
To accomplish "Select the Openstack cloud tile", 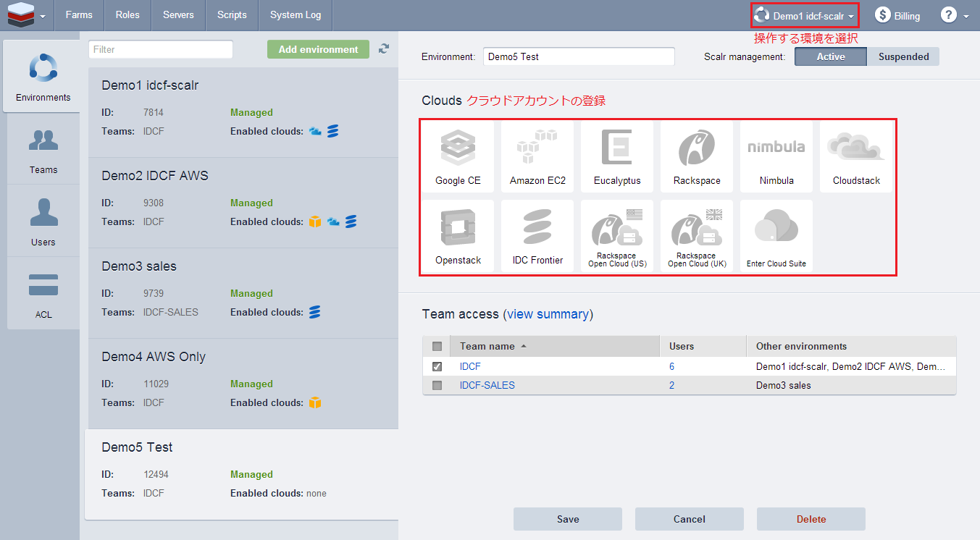I will (x=458, y=236).
